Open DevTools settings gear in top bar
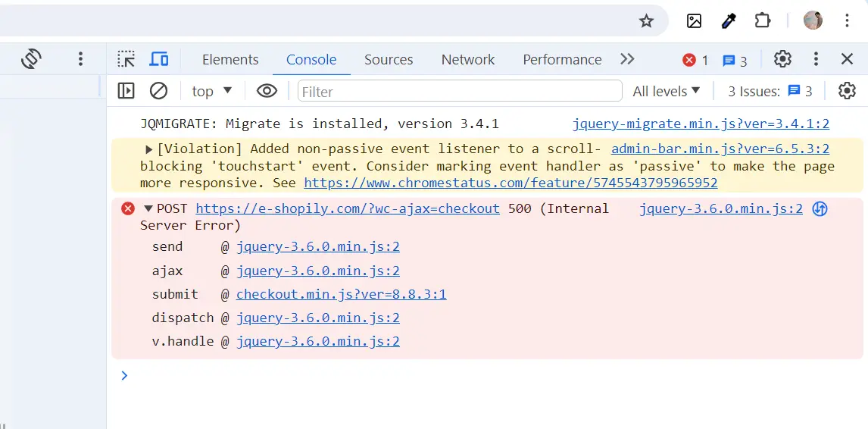 (x=782, y=59)
